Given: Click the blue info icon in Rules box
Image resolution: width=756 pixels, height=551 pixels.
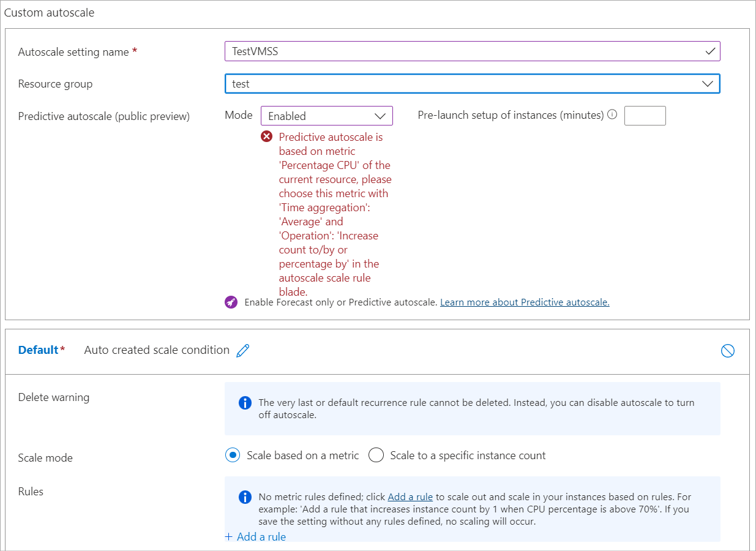Looking at the screenshot, I should click(x=245, y=497).
